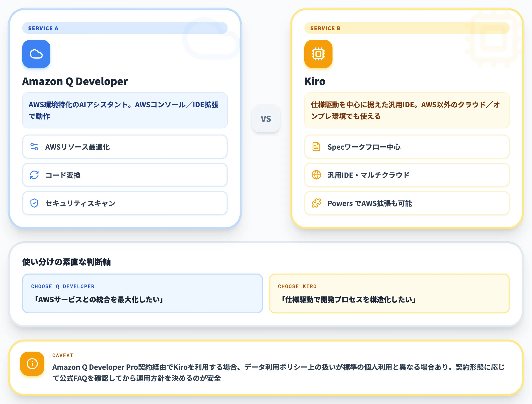Image resolution: width=532 pixels, height=404 pixels.
Task: Click the 仕様駆動を中心に据えた汎用IDE description box
Action: pyautogui.click(x=407, y=110)
